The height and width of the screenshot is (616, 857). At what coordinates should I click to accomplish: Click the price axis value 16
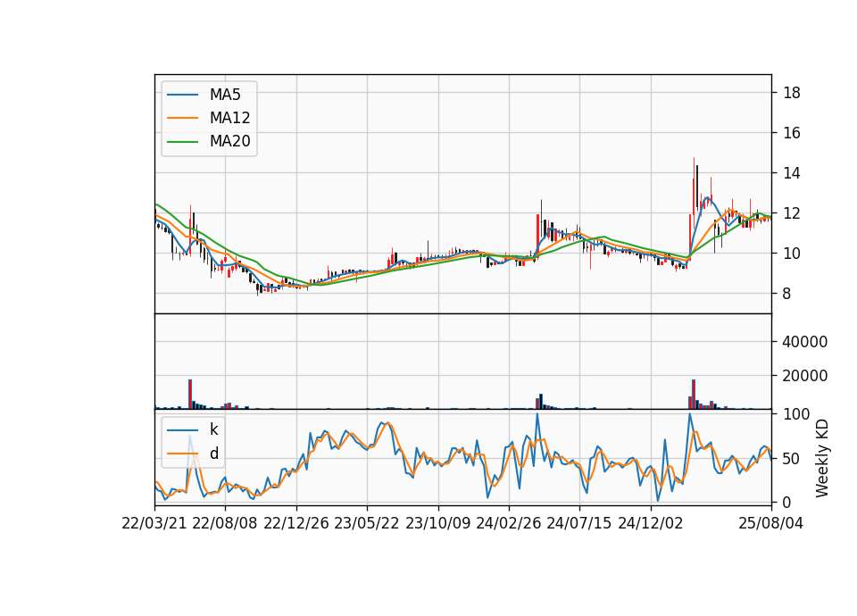tap(792, 133)
